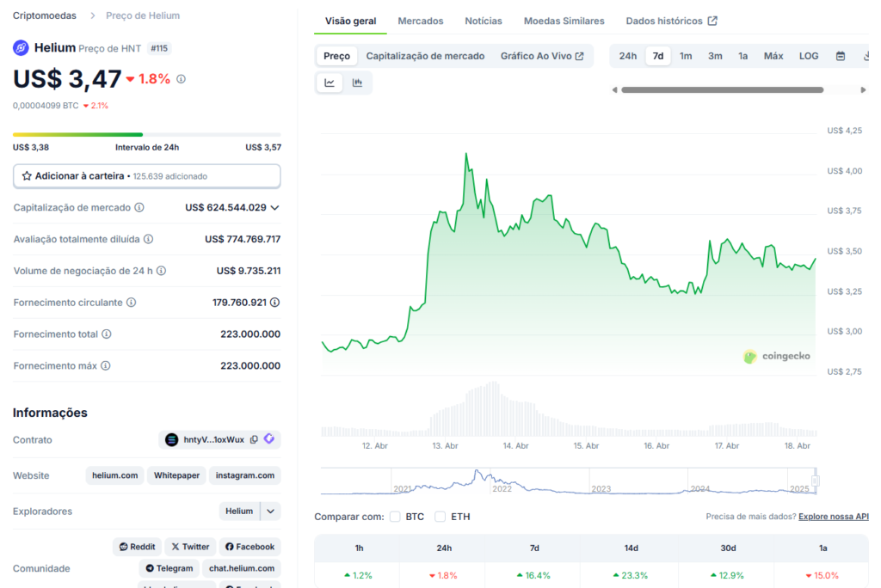Image resolution: width=881 pixels, height=588 pixels.
Task: Toggle LOG scale on chart
Action: coord(809,56)
